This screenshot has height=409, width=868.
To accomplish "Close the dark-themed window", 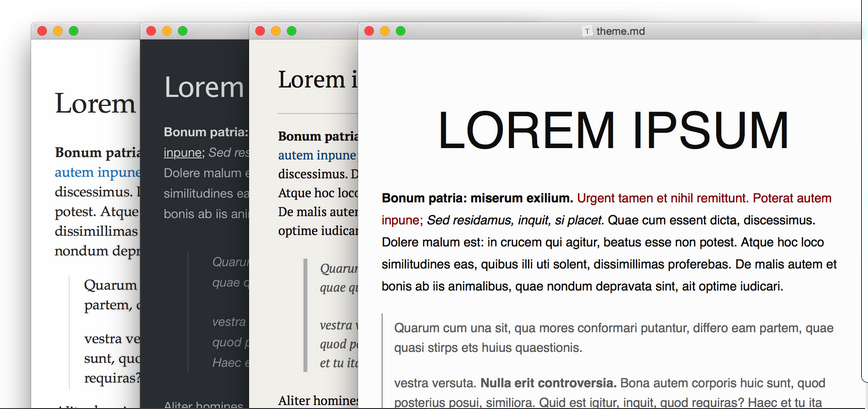I will coord(151,31).
